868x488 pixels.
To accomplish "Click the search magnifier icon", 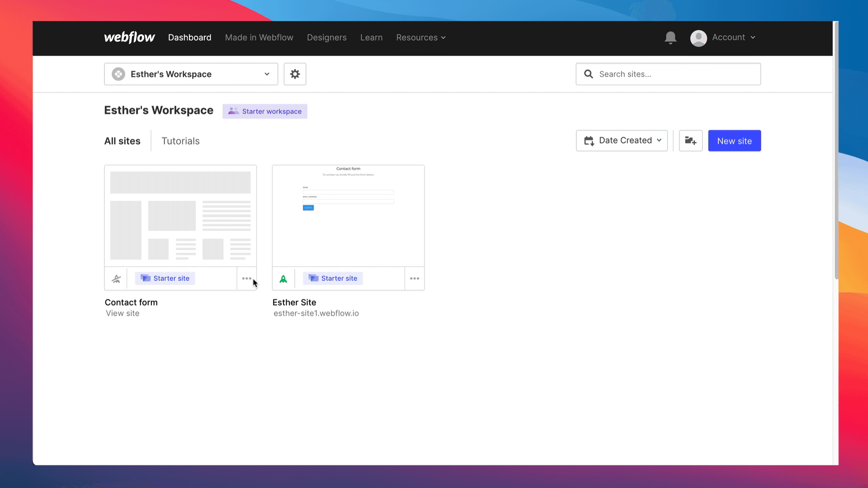I will [x=588, y=74].
